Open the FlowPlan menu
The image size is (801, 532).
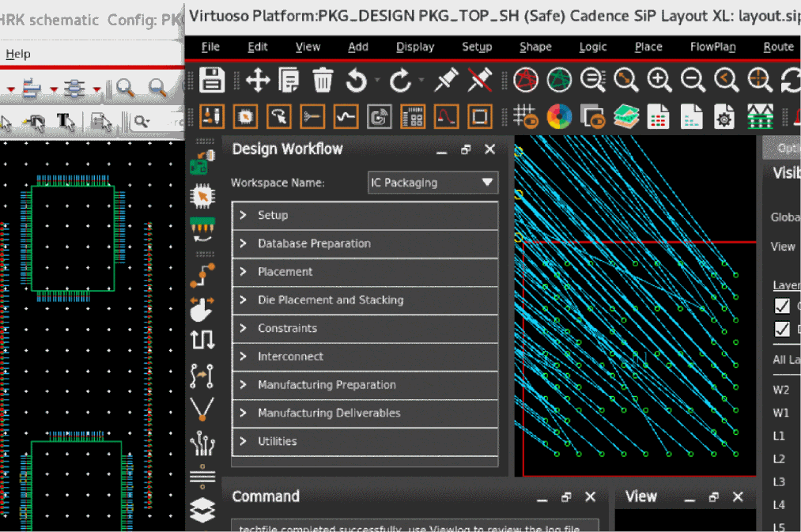(712, 47)
